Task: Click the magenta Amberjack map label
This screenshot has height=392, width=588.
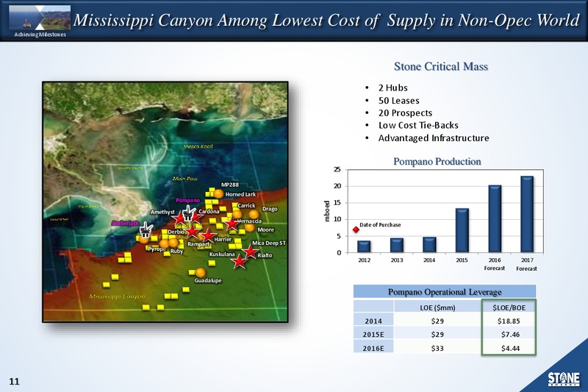Action: click(126, 224)
